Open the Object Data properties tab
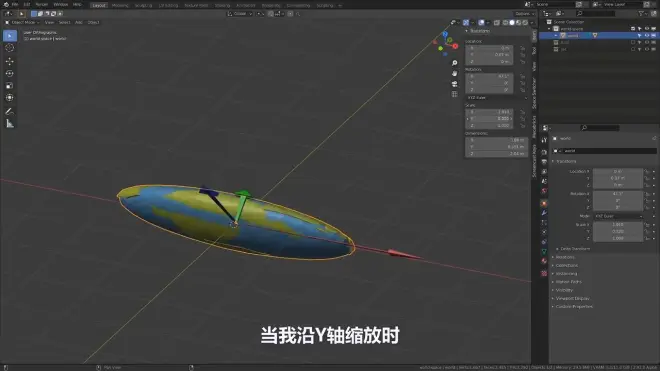This screenshot has height=371, width=660. [544, 251]
